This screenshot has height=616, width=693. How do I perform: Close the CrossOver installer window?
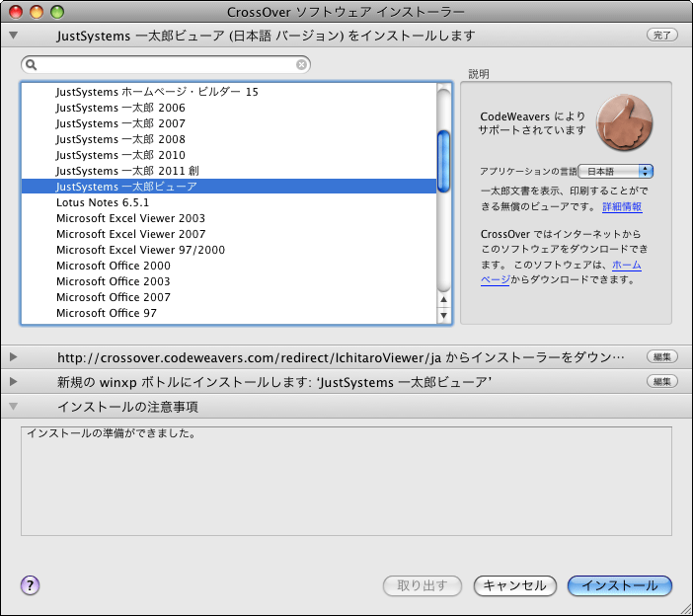tap(16, 12)
